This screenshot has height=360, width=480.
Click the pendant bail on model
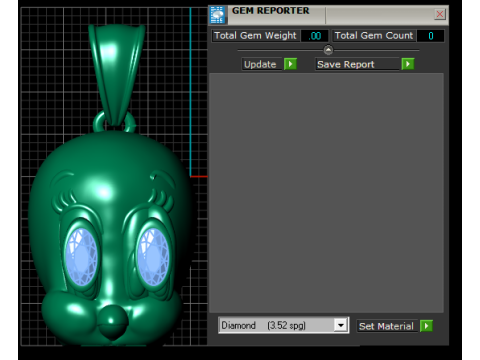(x=116, y=75)
